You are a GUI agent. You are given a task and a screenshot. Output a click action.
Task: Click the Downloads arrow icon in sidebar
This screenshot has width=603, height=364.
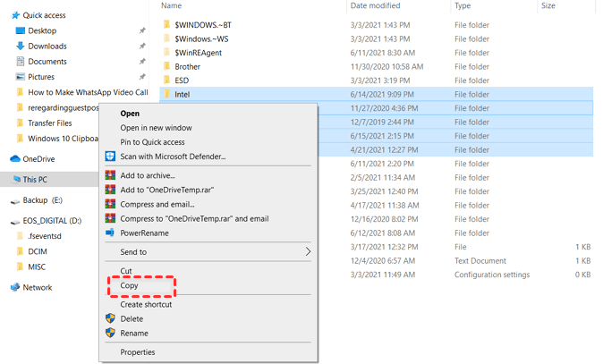pos(21,47)
